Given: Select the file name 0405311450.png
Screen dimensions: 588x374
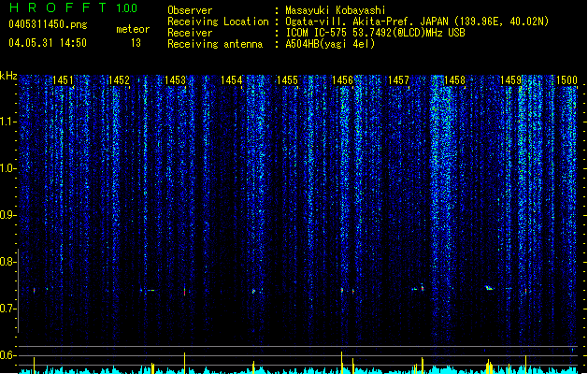Looking at the screenshot, I should click(x=48, y=25).
